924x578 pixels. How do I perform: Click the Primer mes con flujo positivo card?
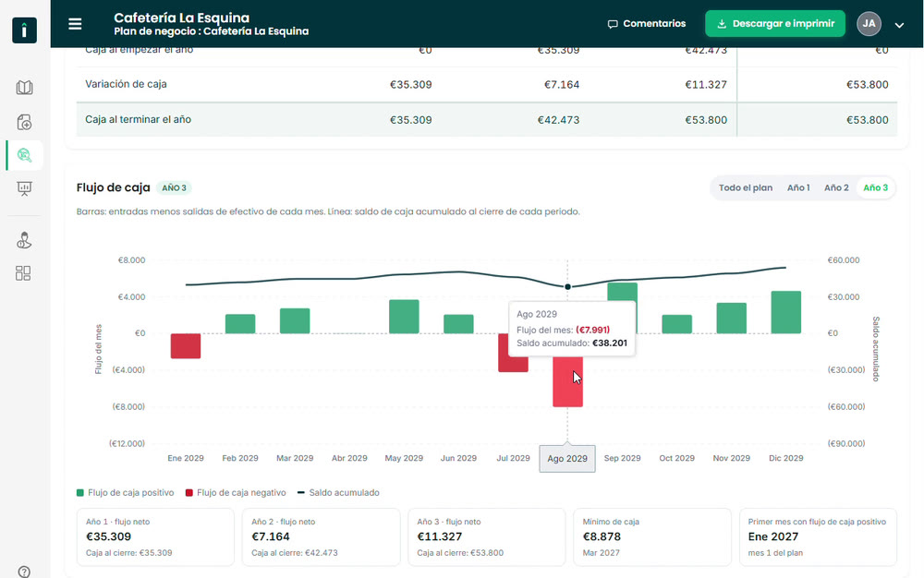tap(818, 536)
